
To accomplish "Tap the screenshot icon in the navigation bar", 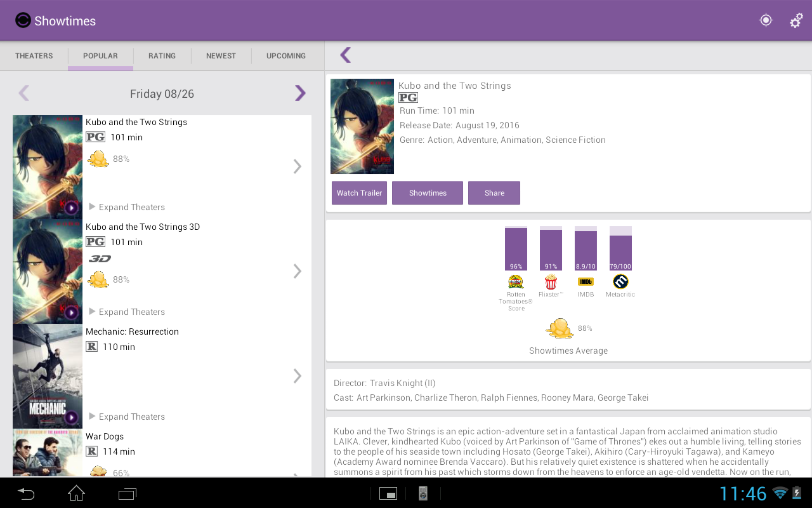I will coord(388,493).
